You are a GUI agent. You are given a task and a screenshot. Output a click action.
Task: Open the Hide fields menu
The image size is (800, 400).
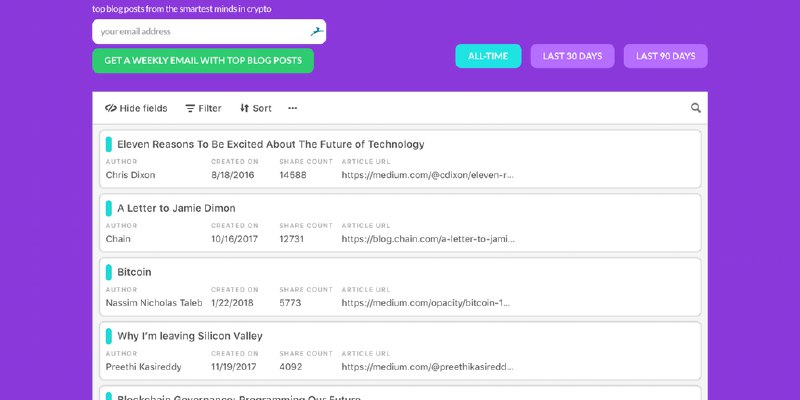coord(136,108)
